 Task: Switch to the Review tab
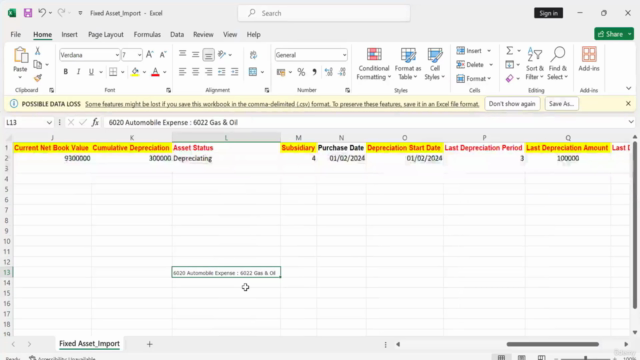pos(203,34)
